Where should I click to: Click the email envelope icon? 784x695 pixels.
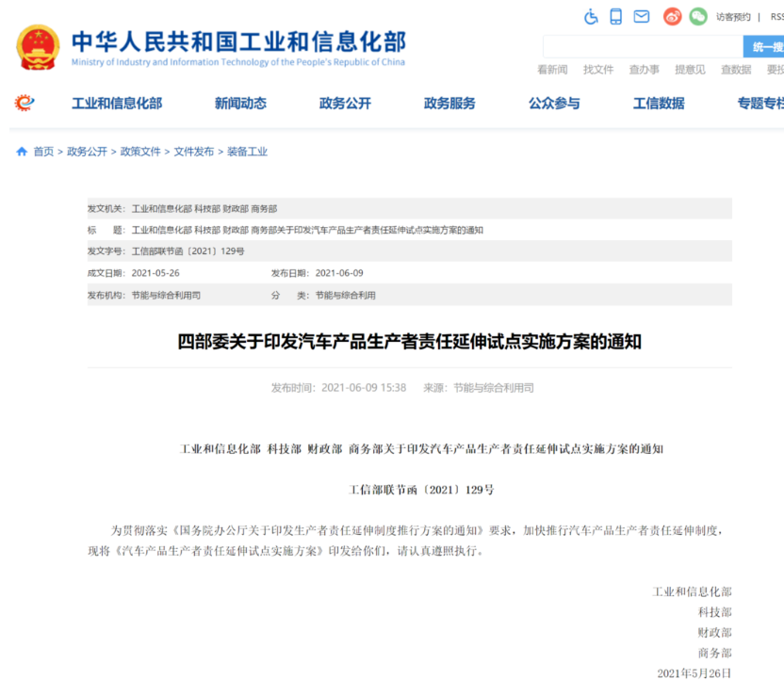(x=642, y=17)
